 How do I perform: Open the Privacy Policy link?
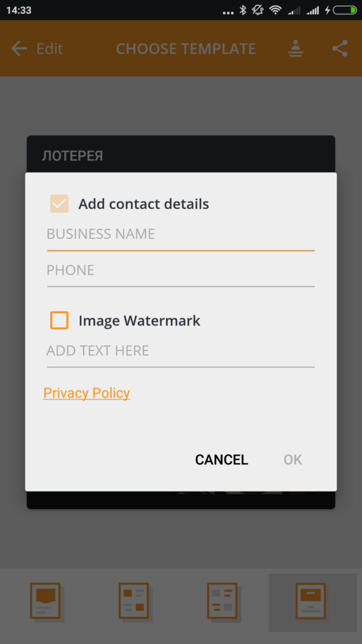coord(87,393)
